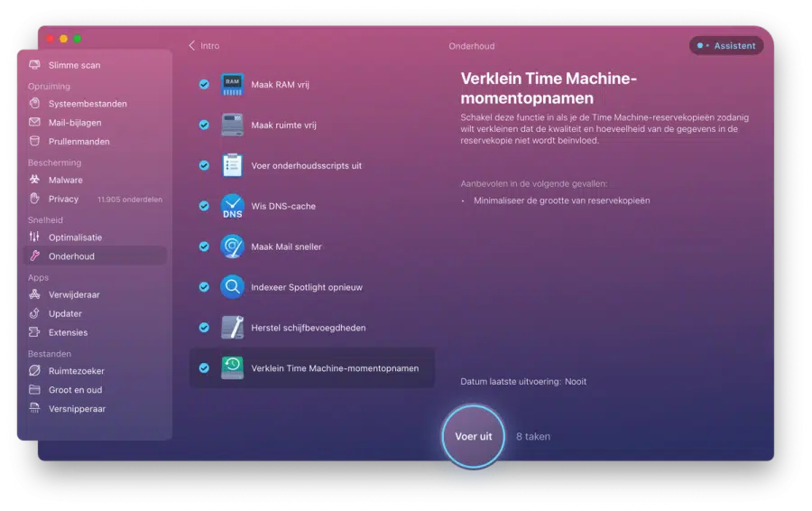Click the Onderhoud window title
Viewport: 812px width, 511px height.
[x=471, y=46]
